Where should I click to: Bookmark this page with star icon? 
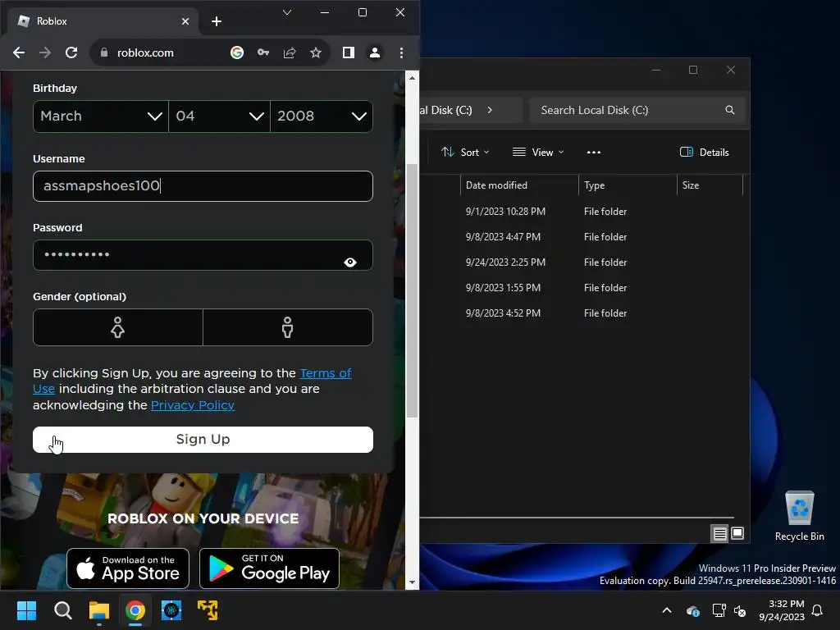(316, 52)
